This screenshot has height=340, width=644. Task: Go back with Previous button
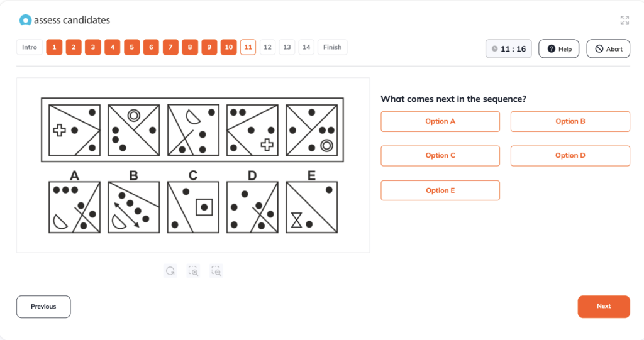[43, 307]
